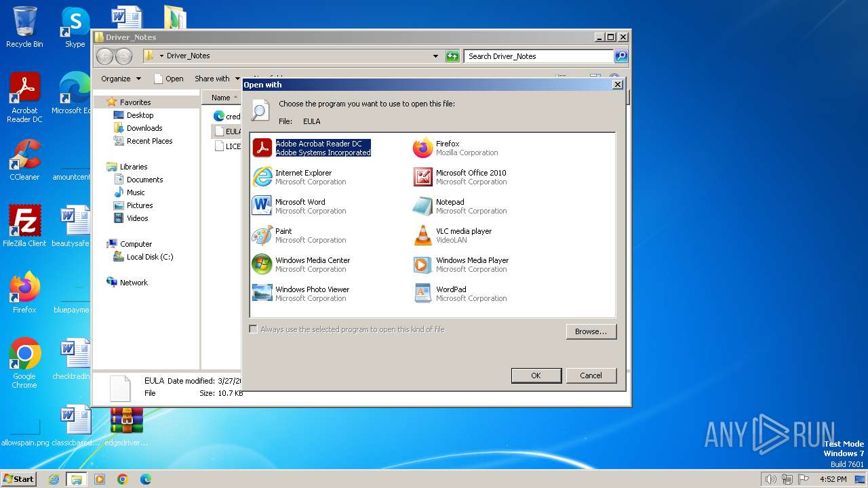The width and height of the screenshot is (868, 488).
Task: Open the Organize menu in Explorer
Action: [121, 79]
